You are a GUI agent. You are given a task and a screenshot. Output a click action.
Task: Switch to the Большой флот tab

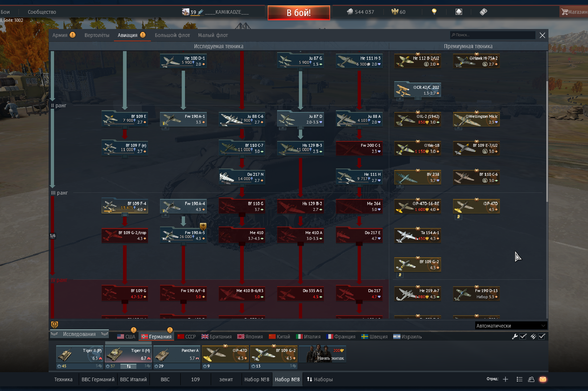pyautogui.click(x=172, y=35)
